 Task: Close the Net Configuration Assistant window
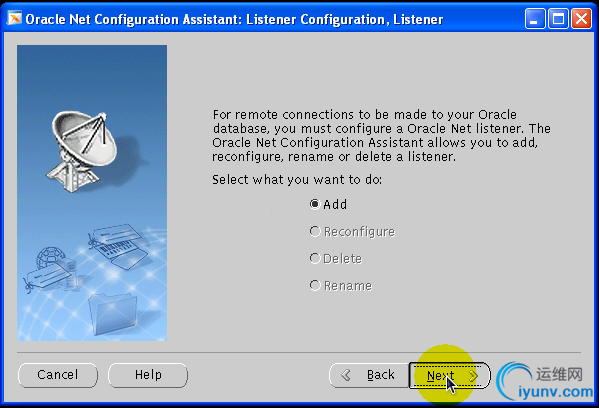click(581, 18)
